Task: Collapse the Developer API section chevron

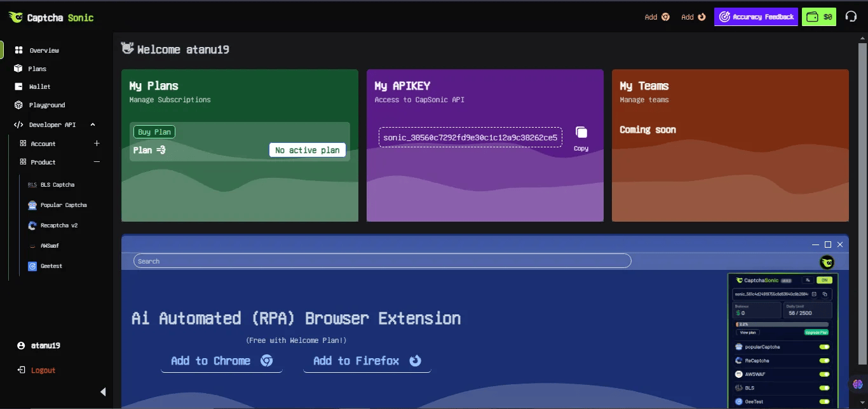Action: point(93,125)
